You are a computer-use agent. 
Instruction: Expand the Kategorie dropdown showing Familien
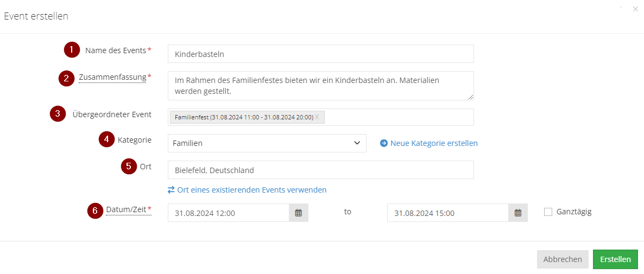coord(267,143)
